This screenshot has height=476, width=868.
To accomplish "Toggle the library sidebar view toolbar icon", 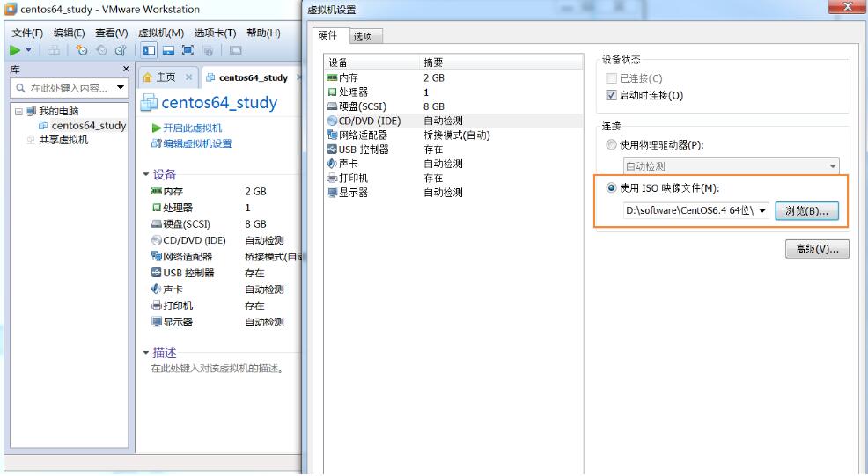I will point(149,50).
